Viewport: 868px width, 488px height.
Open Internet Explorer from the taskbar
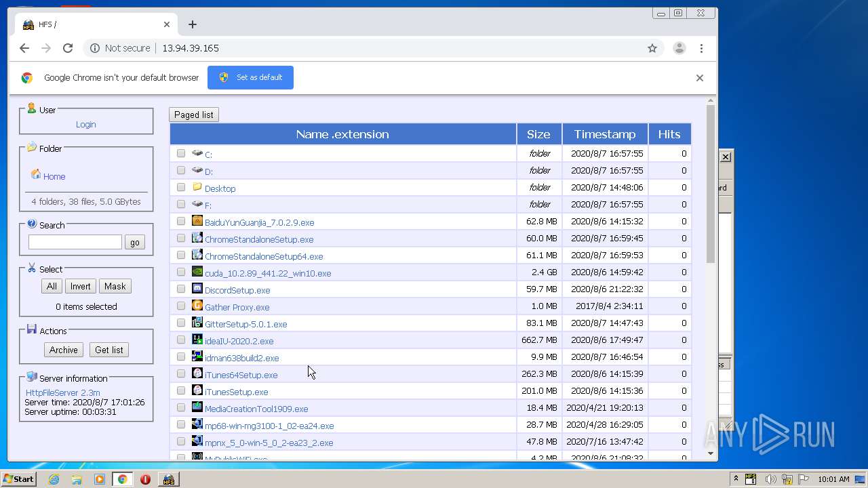(54, 479)
